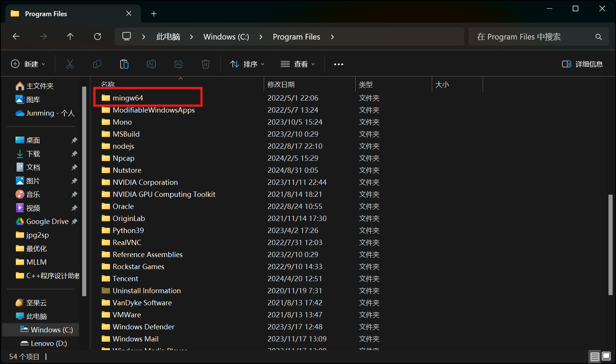
Task: Click the Paste clipboard icon
Action: click(124, 64)
